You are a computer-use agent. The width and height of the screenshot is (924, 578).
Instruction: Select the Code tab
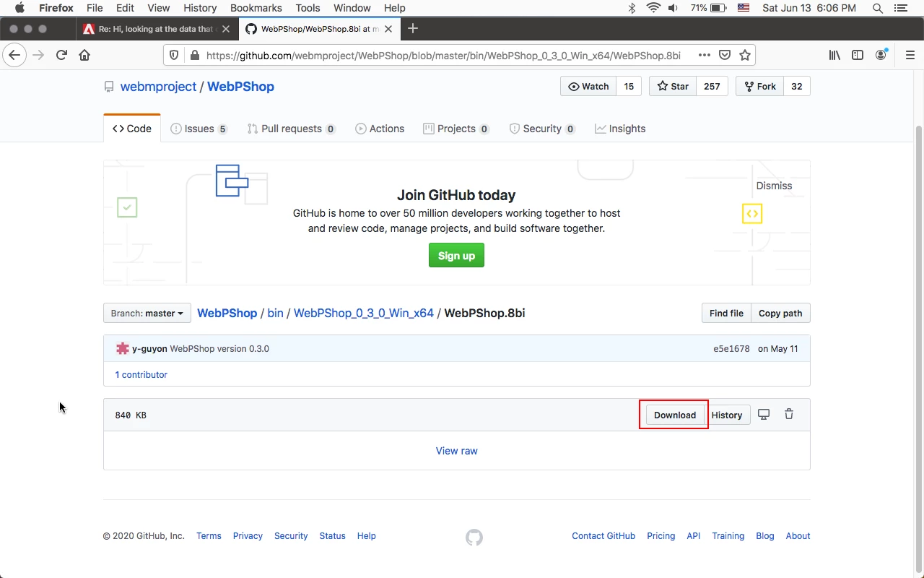[x=132, y=129]
